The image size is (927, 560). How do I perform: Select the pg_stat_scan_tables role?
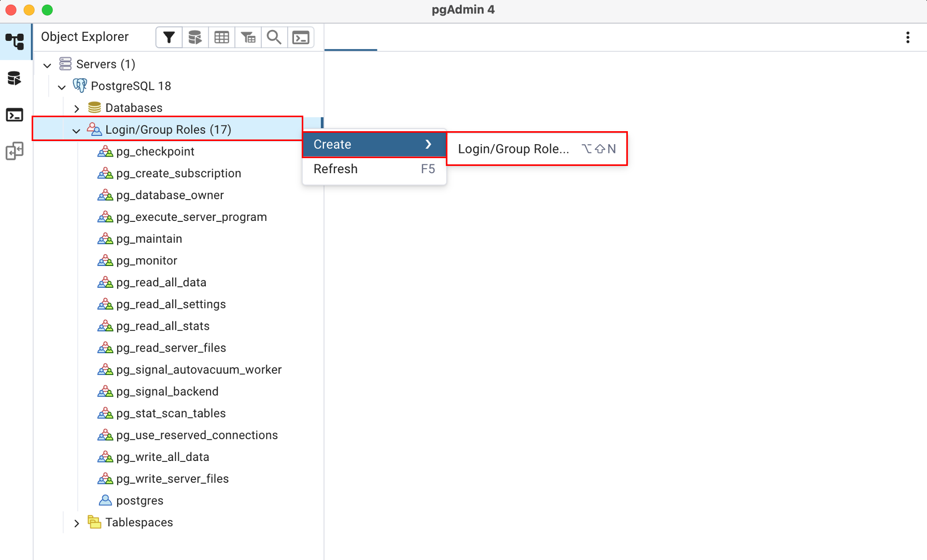(171, 413)
